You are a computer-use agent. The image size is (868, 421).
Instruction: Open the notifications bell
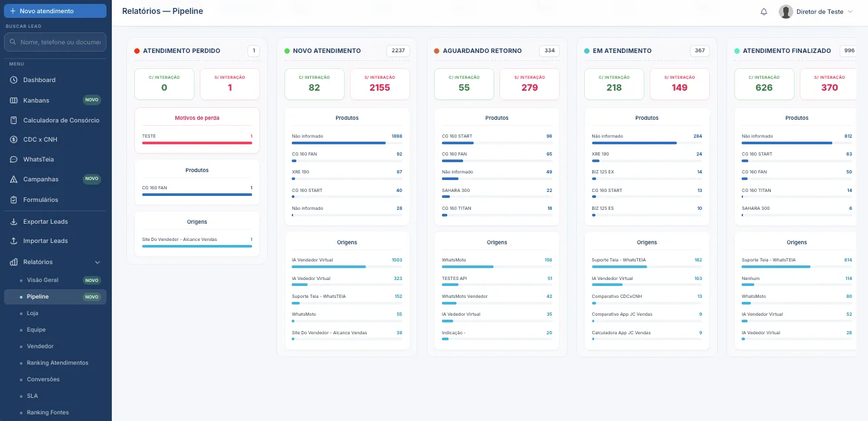[x=764, y=11]
